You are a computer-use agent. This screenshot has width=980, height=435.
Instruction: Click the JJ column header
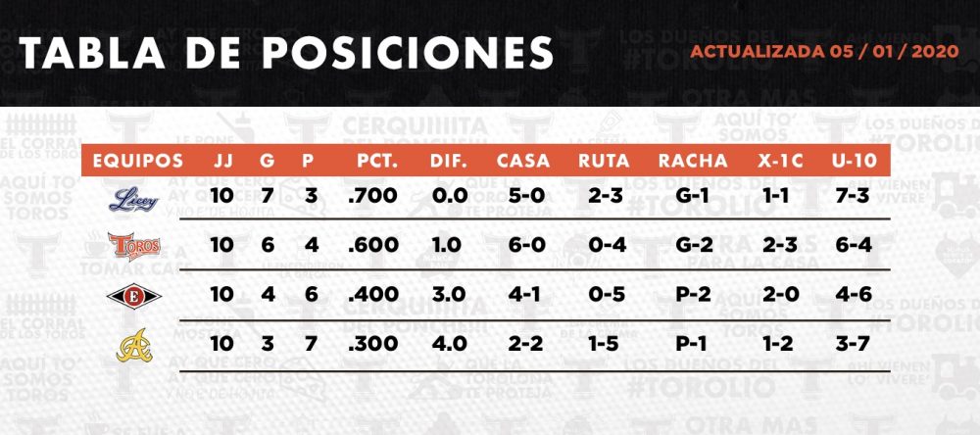coord(223,162)
